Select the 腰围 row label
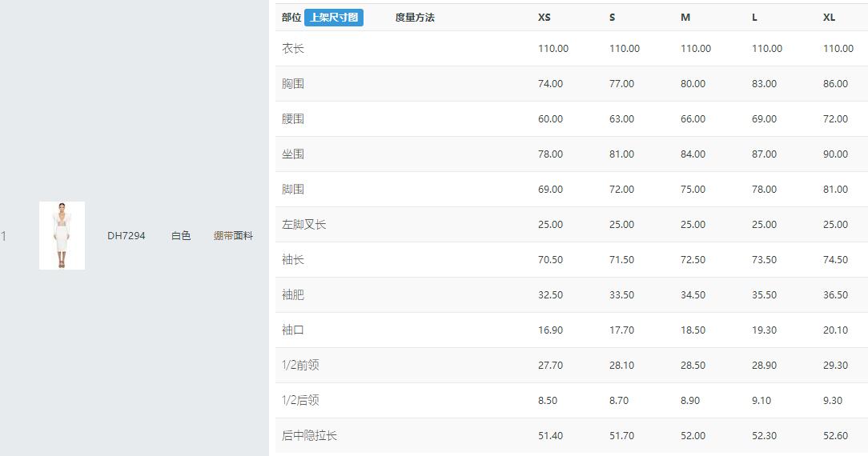The height and width of the screenshot is (456, 868). pos(293,119)
